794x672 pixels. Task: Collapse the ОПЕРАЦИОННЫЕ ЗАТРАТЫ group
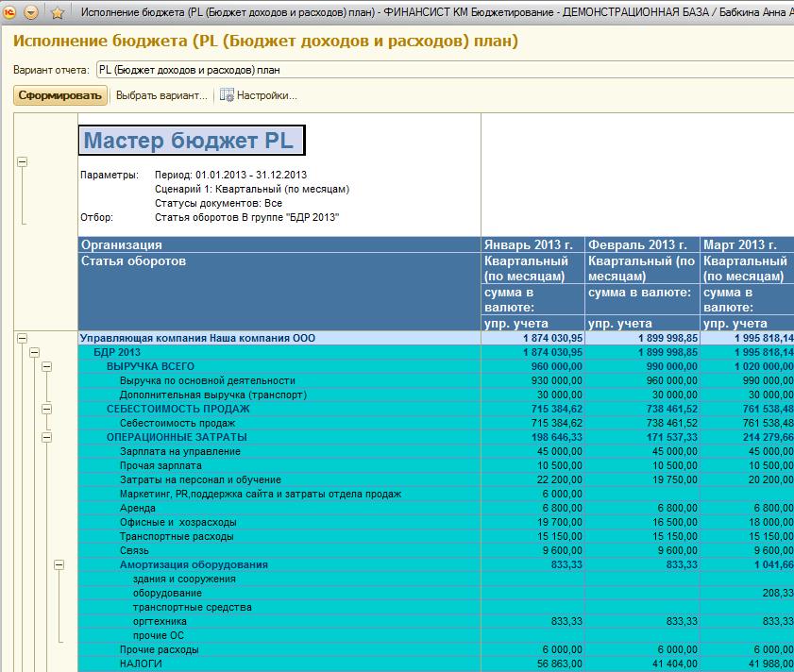(47, 437)
